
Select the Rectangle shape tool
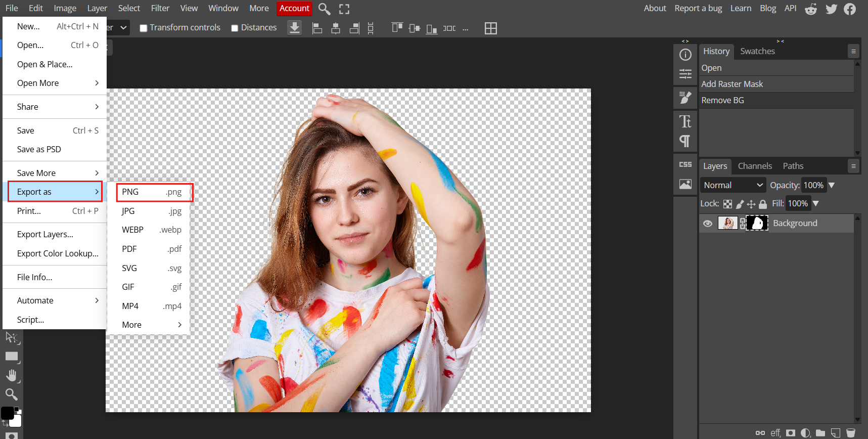pyautogui.click(x=12, y=357)
